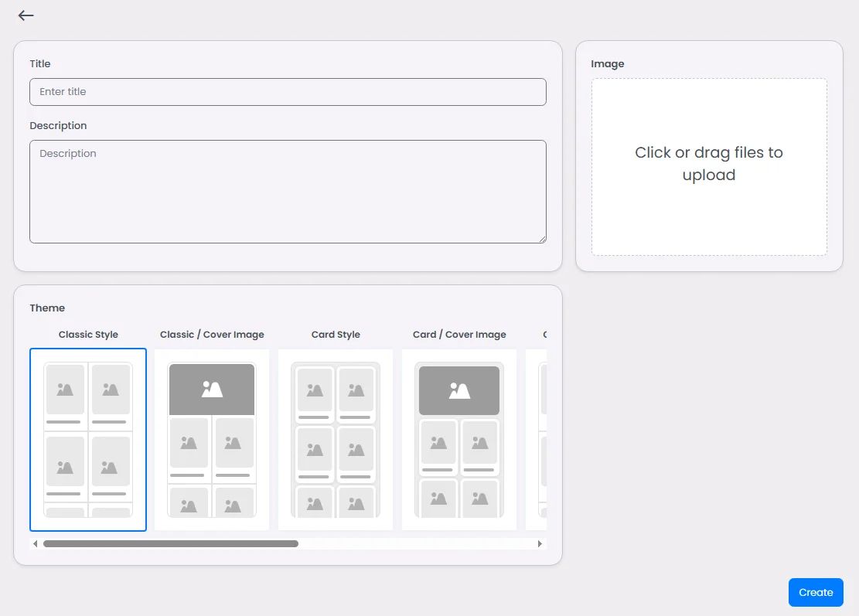Click the Card / Cover Image label
The image size is (859, 616).
(459, 335)
